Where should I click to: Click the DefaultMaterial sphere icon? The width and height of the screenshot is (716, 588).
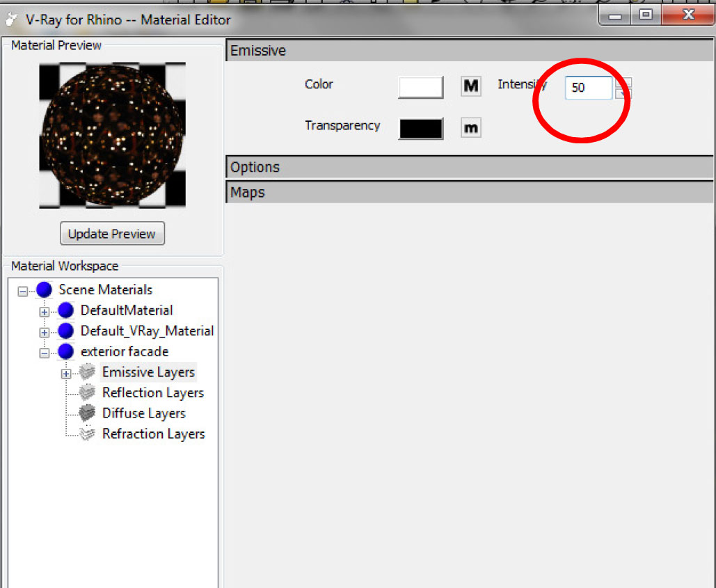(66, 310)
